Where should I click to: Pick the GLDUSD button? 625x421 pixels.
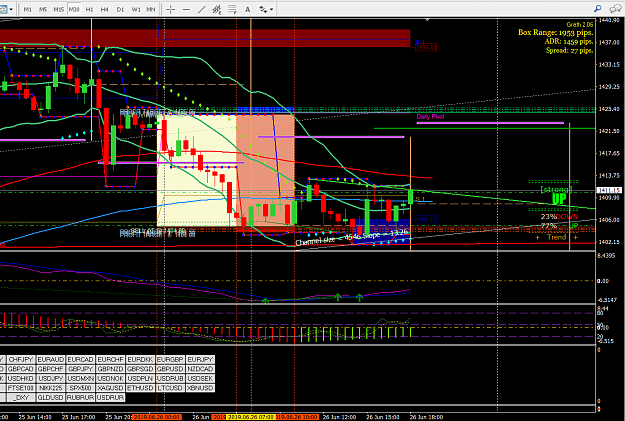coord(51,397)
